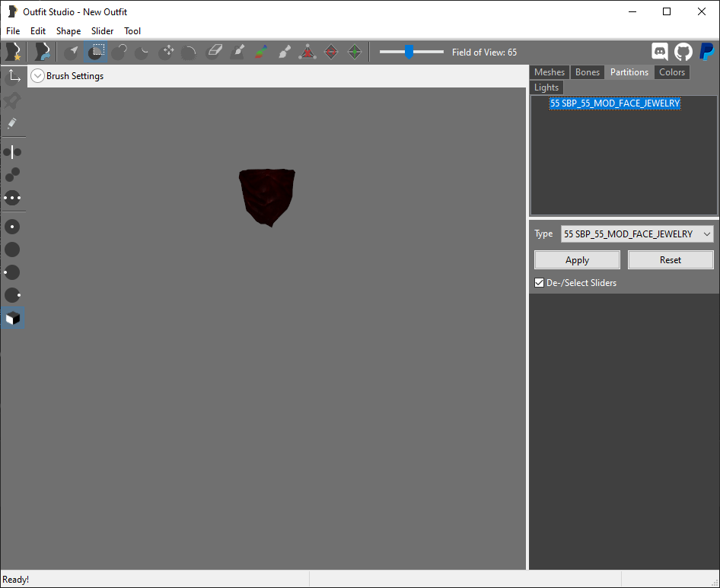Open the File menu
The height and width of the screenshot is (588, 720).
pos(13,30)
